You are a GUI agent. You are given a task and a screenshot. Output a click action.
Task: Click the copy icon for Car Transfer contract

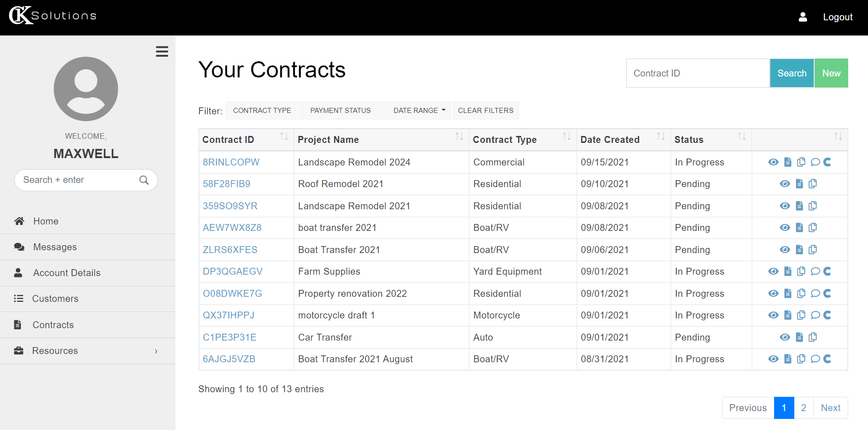813,337
